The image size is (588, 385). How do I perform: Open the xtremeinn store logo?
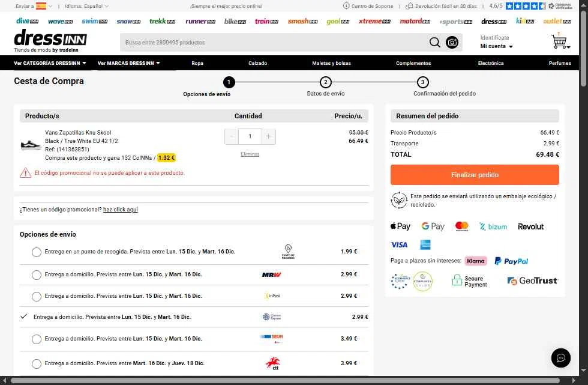[x=374, y=22]
